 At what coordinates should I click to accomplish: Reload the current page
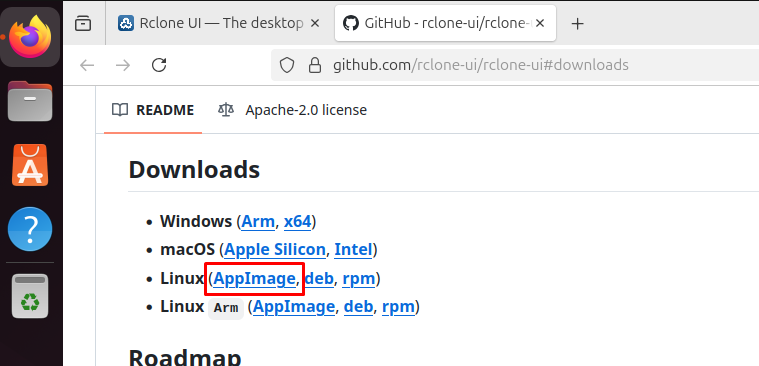[x=159, y=65]
